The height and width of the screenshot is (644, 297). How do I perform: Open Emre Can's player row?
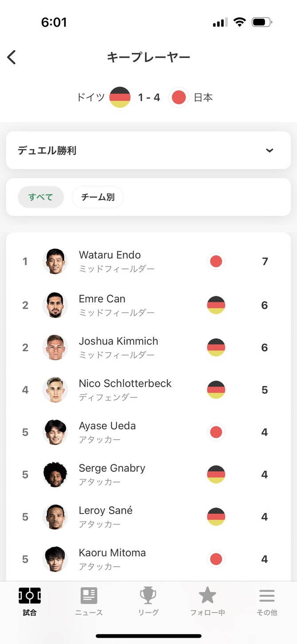tap(148, 305)
